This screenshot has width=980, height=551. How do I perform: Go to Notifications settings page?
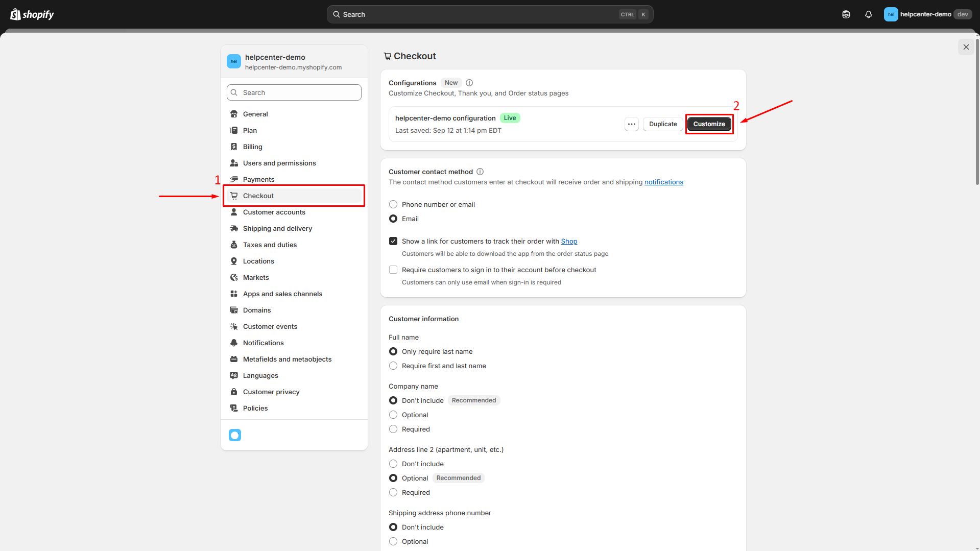click(263, 343)
